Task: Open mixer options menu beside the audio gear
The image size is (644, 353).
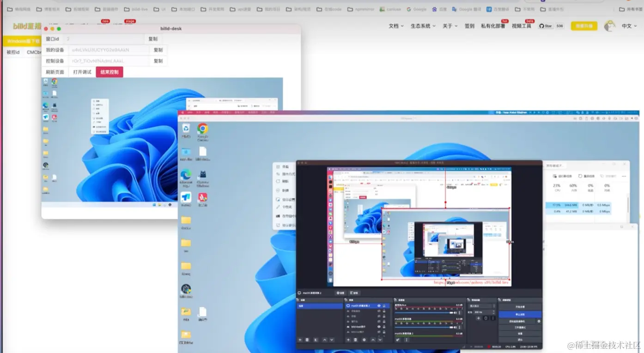Action: click(407, 340)
